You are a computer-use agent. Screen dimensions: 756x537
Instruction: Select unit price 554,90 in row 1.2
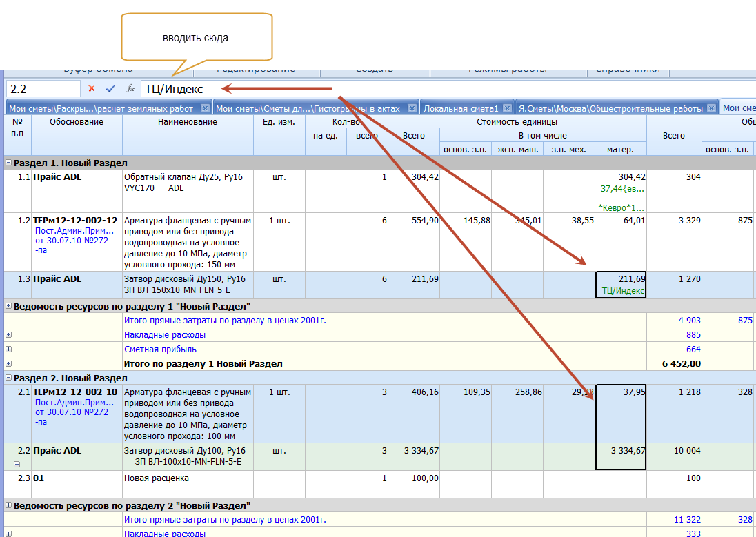click(414, 242)
